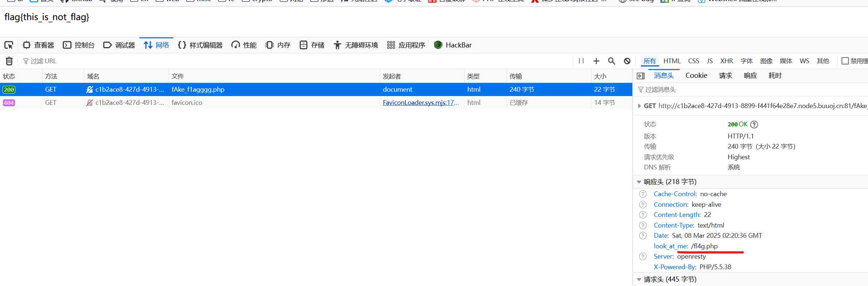This screenshot has height=286, width=868.
Task: Sort by 方法 column header
Action: tap(63, 76)
